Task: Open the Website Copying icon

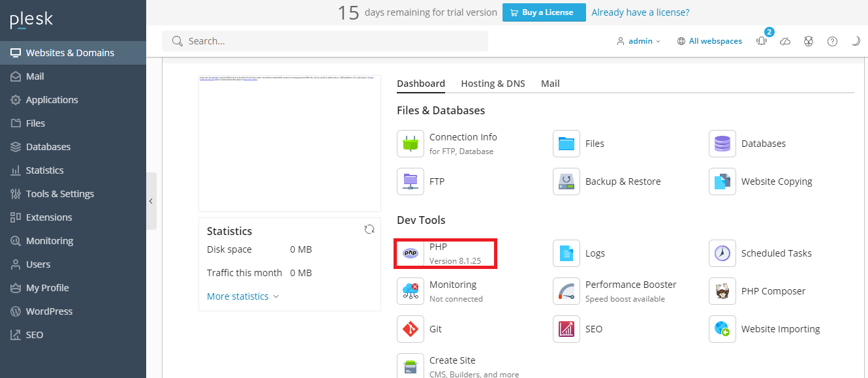Action: pos(722,181)
